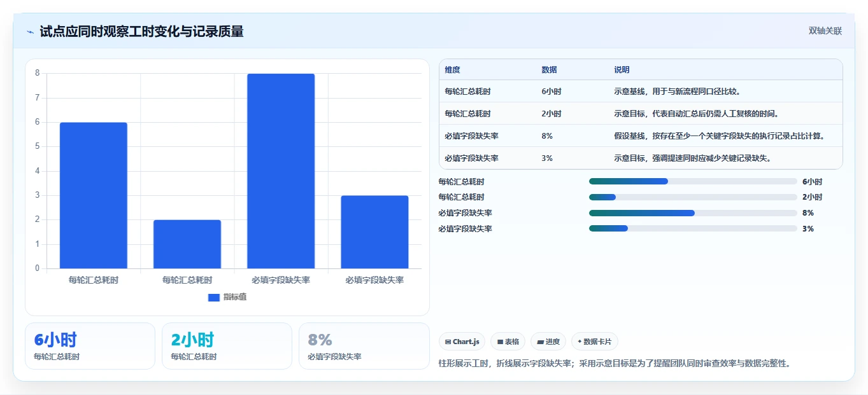Click 必填字段缺失率 label in the 3% progress row
The width and height of the screenshot is (868, 395).
465,228
